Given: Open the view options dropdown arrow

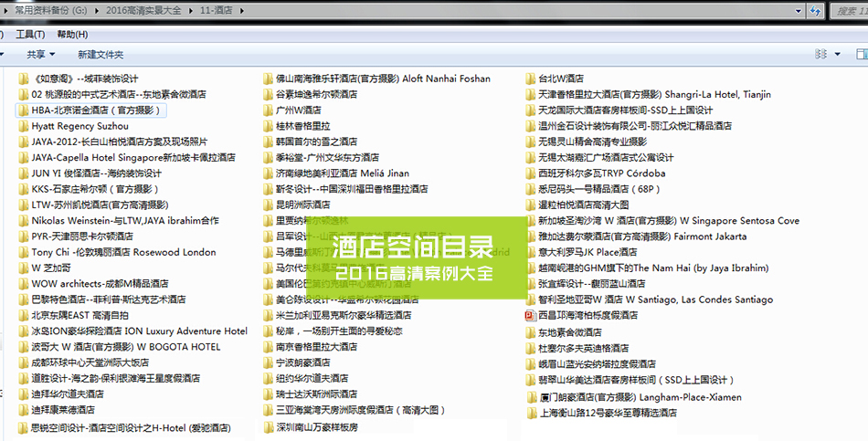Looking at the screenshot, I should 837,54.
